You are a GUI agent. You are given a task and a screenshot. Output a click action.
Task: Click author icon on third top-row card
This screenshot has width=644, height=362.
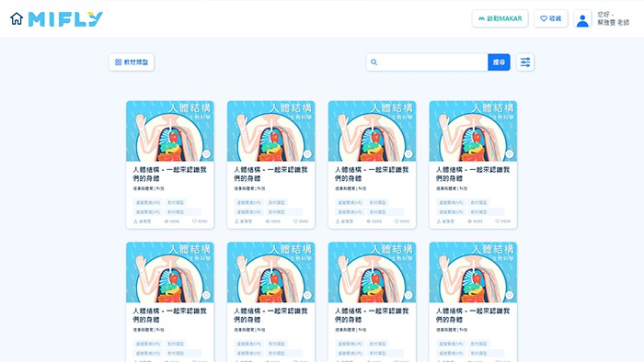click(338, 221)
